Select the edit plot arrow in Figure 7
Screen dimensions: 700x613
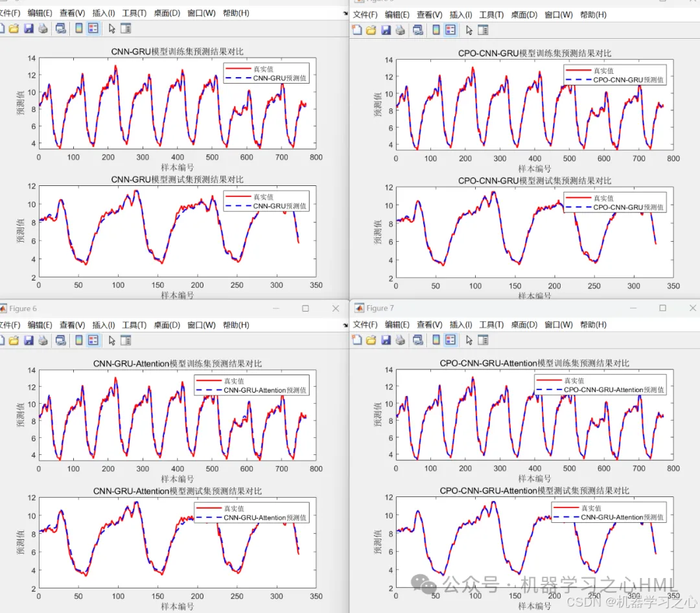[x=469, y=340]
